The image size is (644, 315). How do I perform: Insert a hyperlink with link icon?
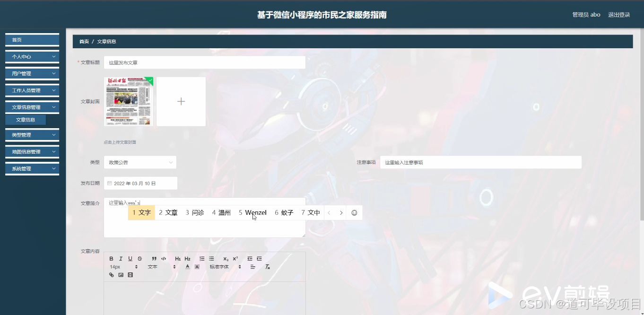coord(112,275)
